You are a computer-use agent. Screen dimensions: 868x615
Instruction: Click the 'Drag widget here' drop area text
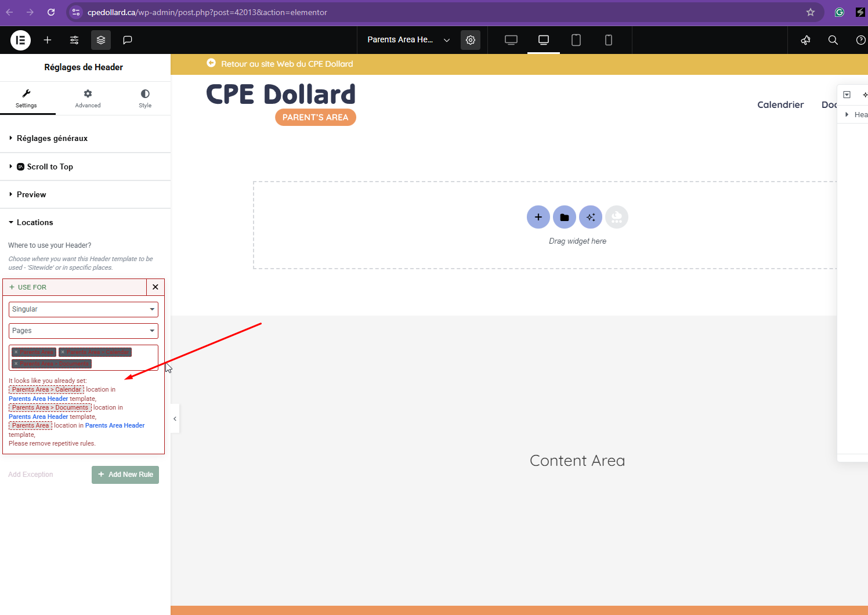tap(578, 241)
